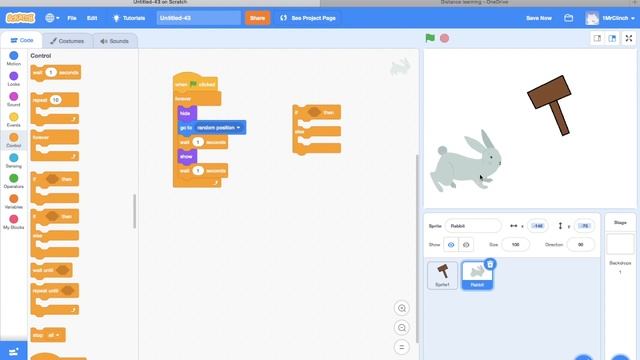
Task: Edit the sprite y position field
Action: click(x=584, y=226)
